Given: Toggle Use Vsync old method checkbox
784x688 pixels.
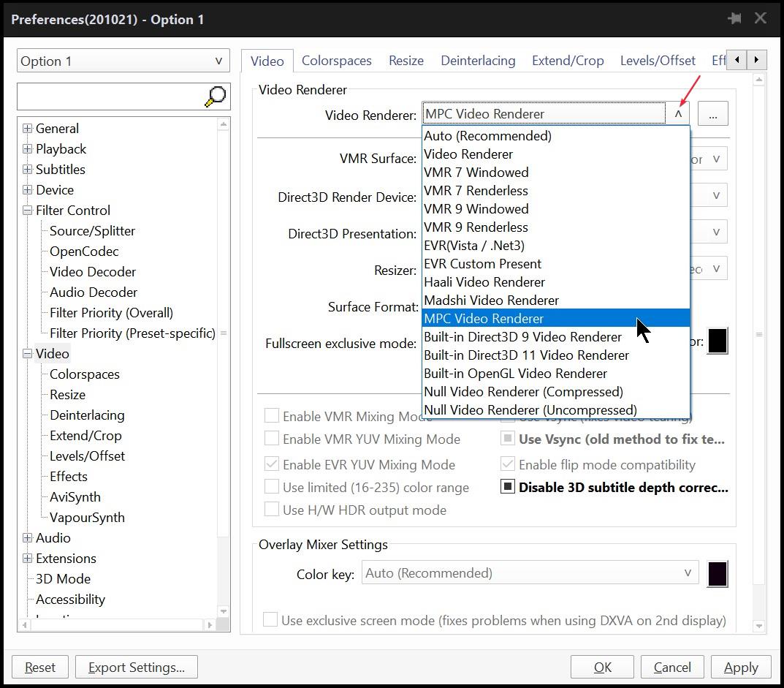Looking at the screenshot, I should [508, 439].
